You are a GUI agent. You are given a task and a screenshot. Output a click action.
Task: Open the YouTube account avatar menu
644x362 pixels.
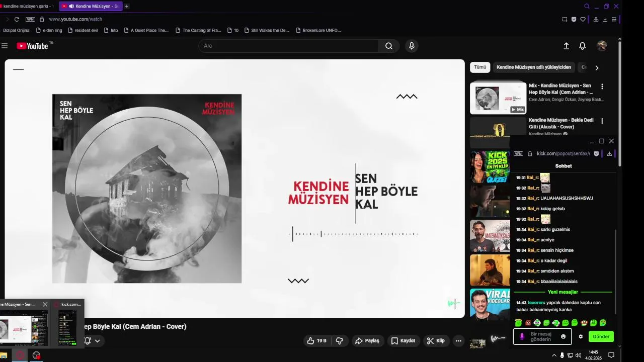point(602,46)
